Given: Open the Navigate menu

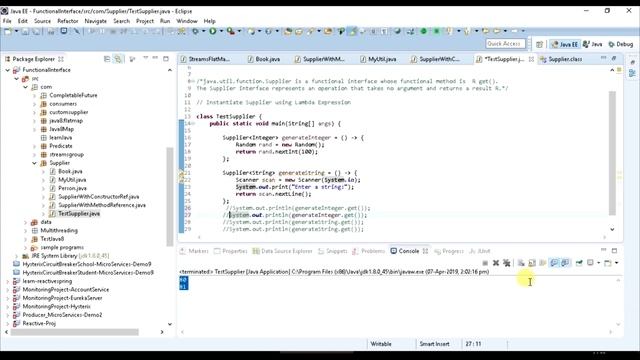Looking at the screenshot, I should pyautogui.click(x=96, y=21).
